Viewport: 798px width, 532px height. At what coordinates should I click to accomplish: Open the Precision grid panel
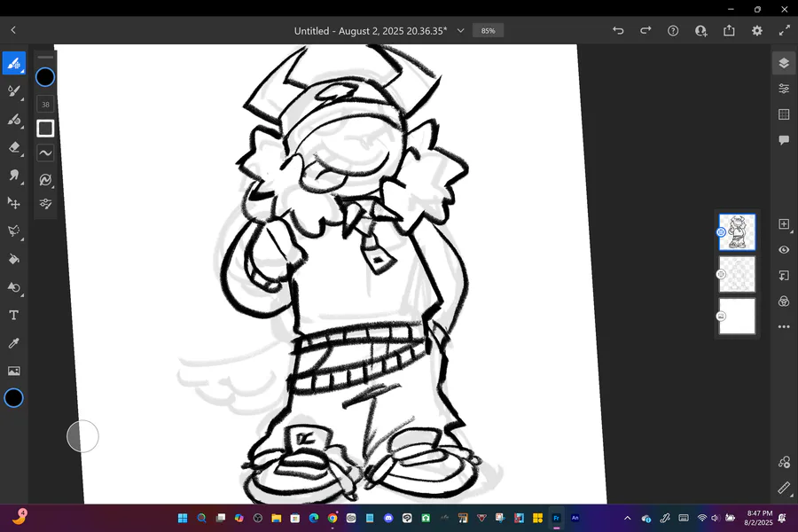784,114
